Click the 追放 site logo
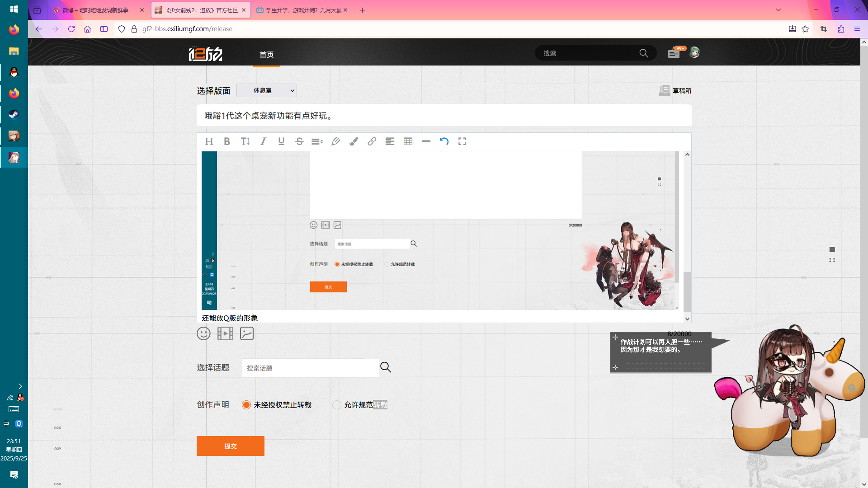 [x=206, y=54]
